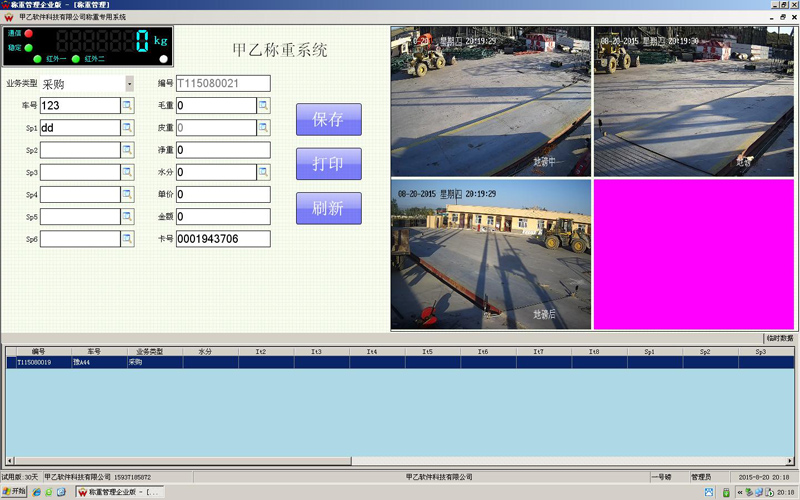Click the lookup icon beside 水分 field

tap(264, 172)
